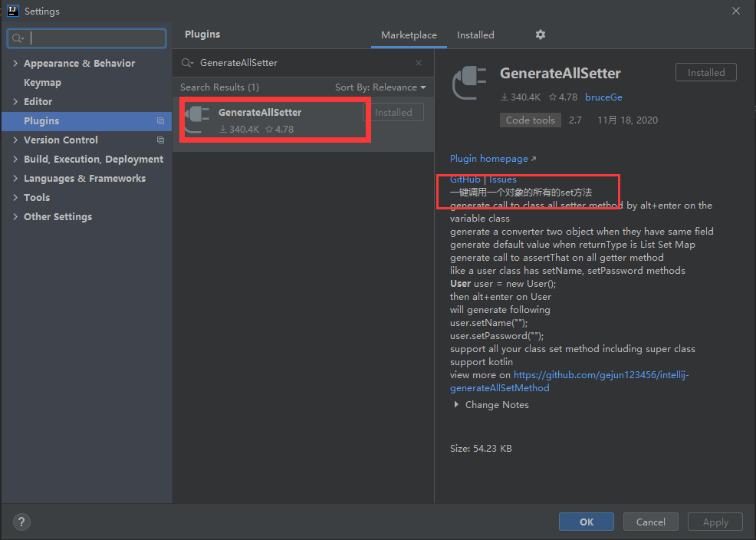
Task: Click the Code tools category tag
Action: pos(531,120)
